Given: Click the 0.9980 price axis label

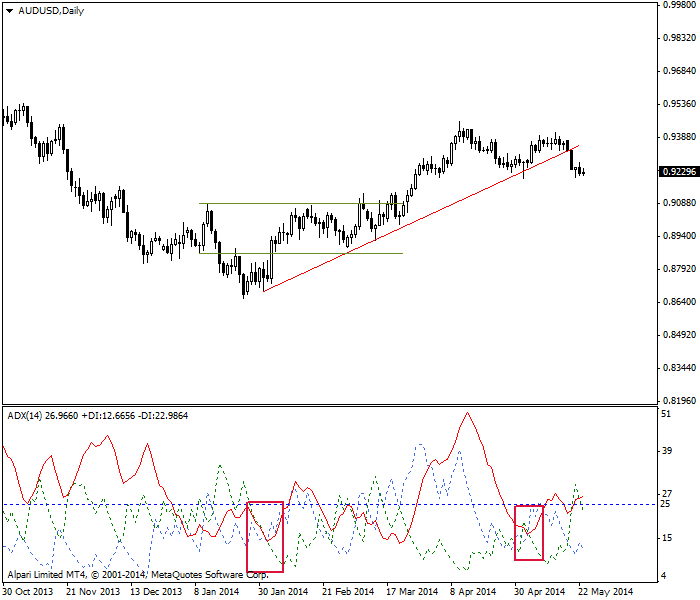Looking at the screenshot, I should [677, 4].
